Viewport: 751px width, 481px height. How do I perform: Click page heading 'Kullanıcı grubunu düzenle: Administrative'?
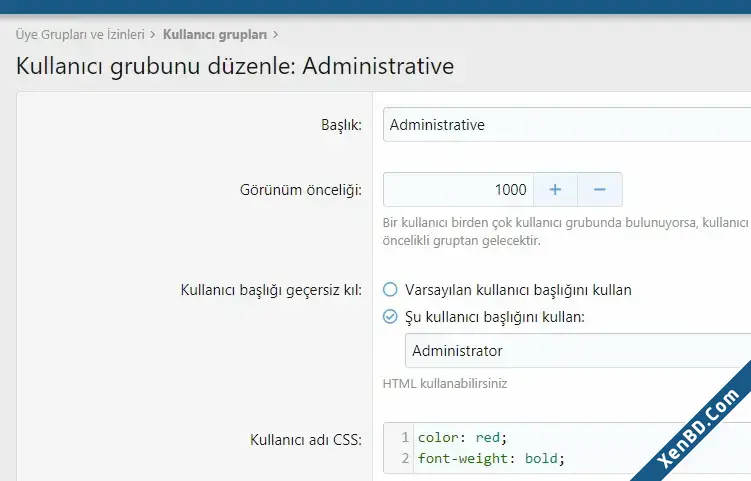click(235, 66)
